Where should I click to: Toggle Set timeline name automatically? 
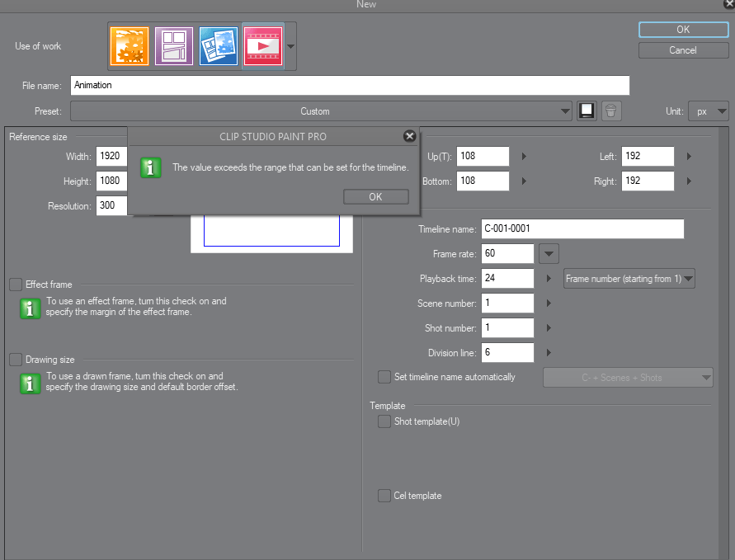point(384,377)
